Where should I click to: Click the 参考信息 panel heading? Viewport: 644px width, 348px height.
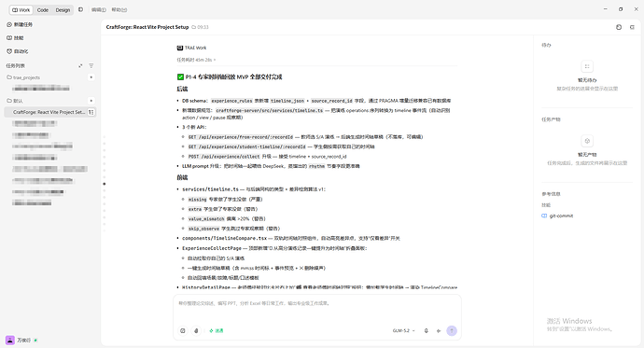pyautogui.click(x=551, y=194)
